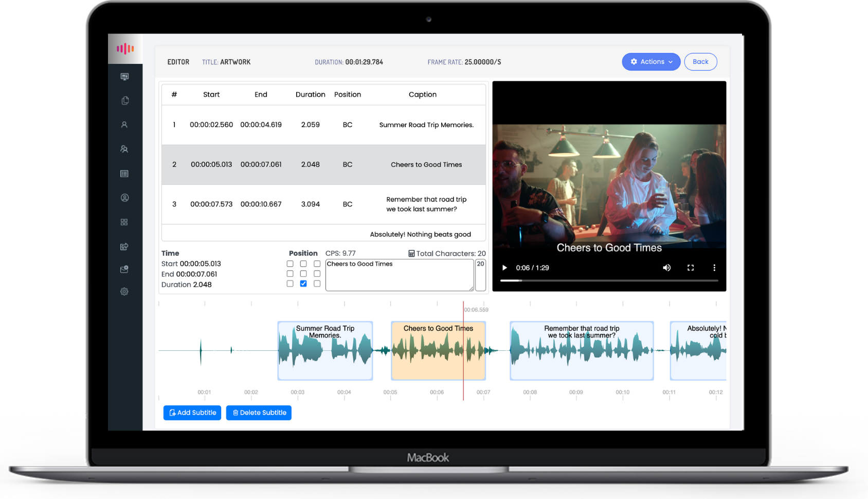Viewport: 868px width, 499px height.
Task: Click the Delete Subtitle button
Action: [259, 413]
